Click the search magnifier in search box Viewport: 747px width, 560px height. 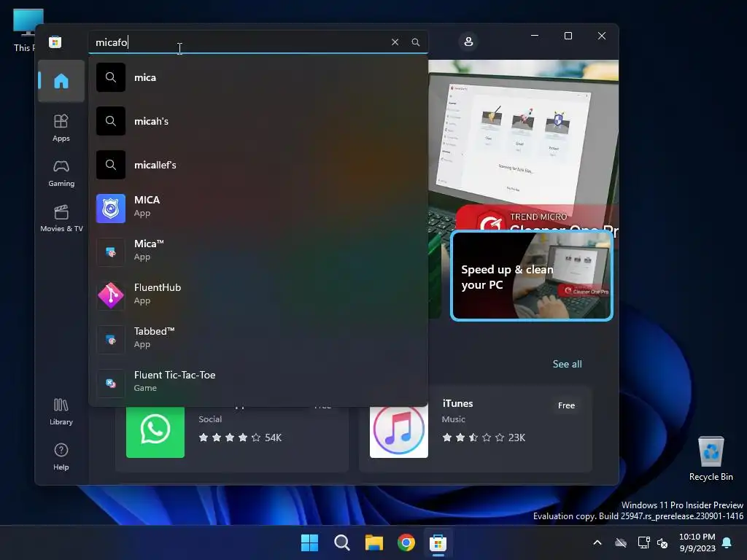click(x=415, y=42)
